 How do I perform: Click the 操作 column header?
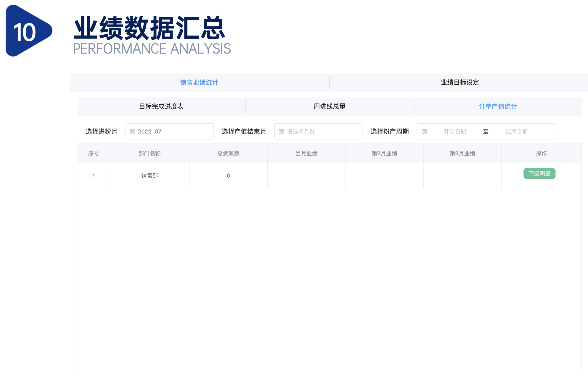tap(542, 153)
